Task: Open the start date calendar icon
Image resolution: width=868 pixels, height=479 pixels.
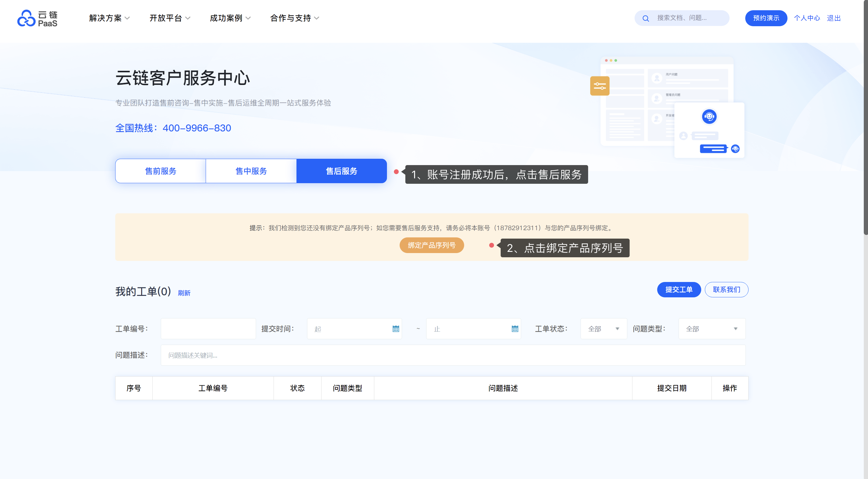Action: pyautogui.click(x=396, y=329)
